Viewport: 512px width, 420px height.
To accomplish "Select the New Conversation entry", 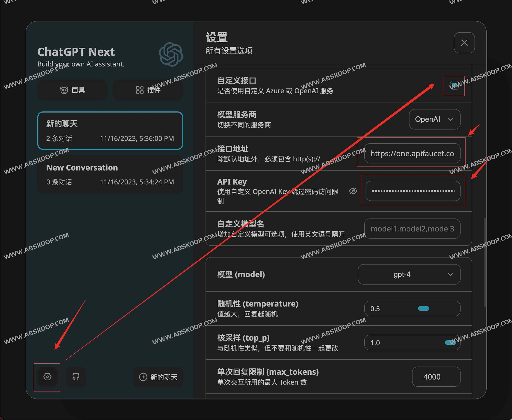I will click(110, 174).
